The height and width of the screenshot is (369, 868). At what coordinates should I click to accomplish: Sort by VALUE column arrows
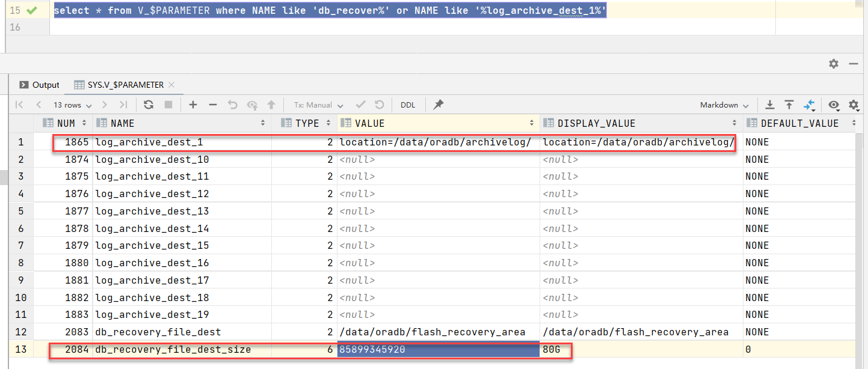click(532, 123)
